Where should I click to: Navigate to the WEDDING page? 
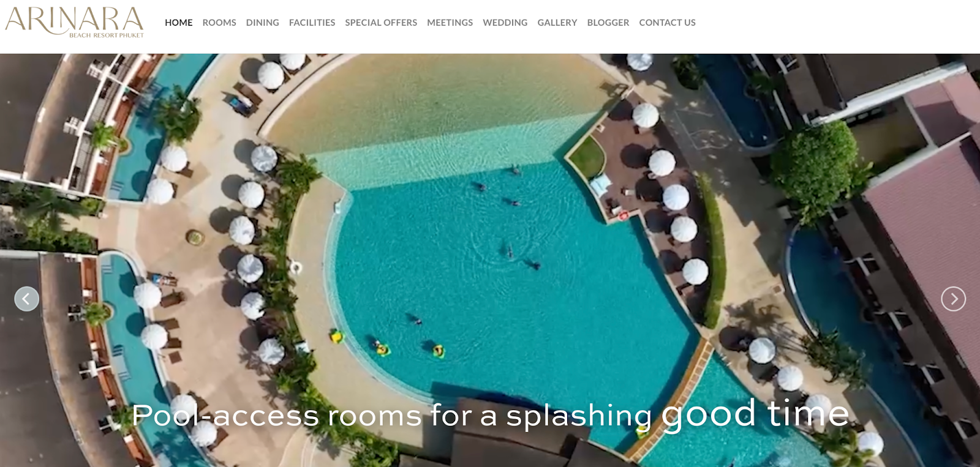click(x=505, y=23)
